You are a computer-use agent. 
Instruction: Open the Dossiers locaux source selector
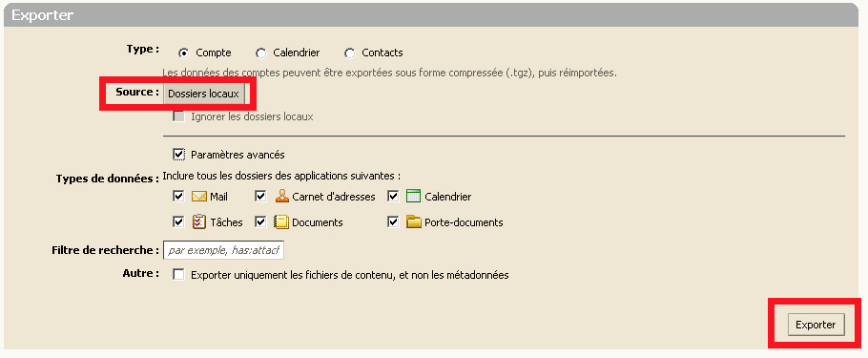click(204, 94)
